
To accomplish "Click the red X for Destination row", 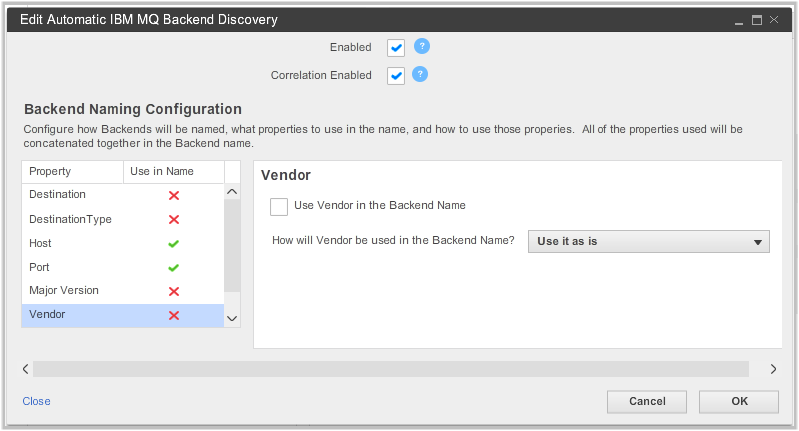I will (x=174, y=195).
